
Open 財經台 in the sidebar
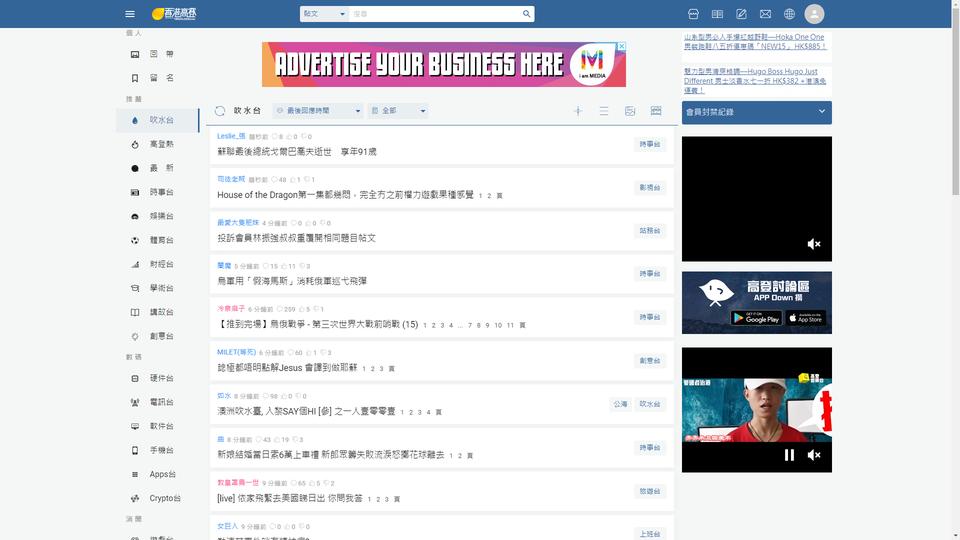point(157,264)
